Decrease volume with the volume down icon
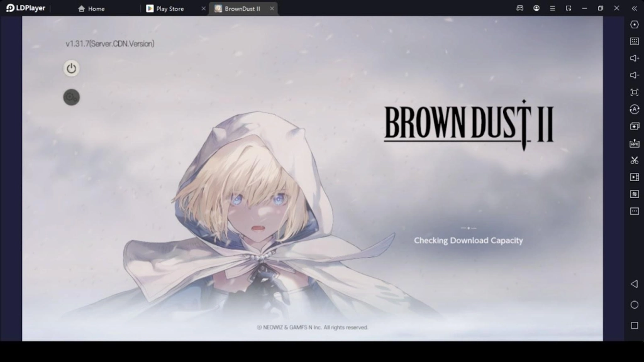This screenshot has height=362, width=644. coord(635,75)
